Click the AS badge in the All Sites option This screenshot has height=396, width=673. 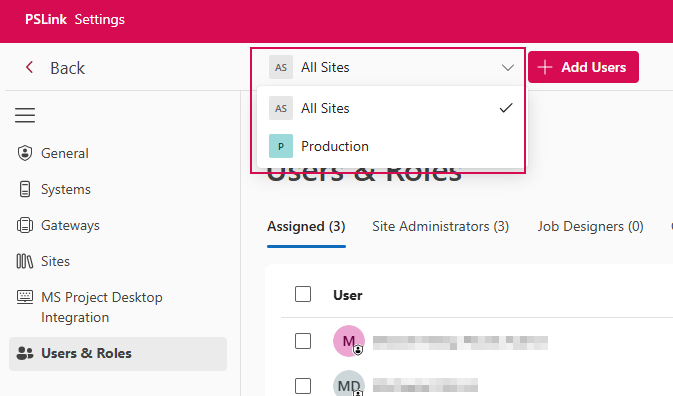pos(281,108)
